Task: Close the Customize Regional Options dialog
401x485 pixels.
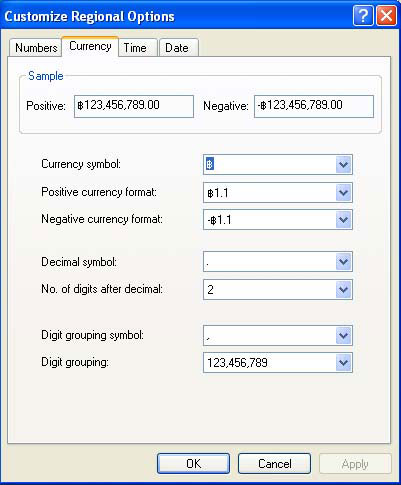Action: (x=386, y=16)
